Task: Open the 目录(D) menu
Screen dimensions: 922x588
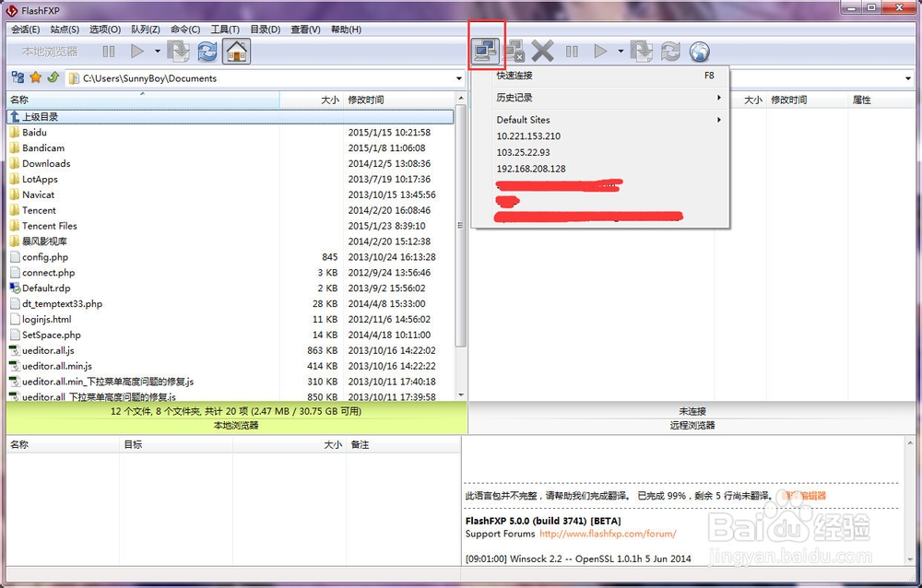Action: (x=266, y=29)
